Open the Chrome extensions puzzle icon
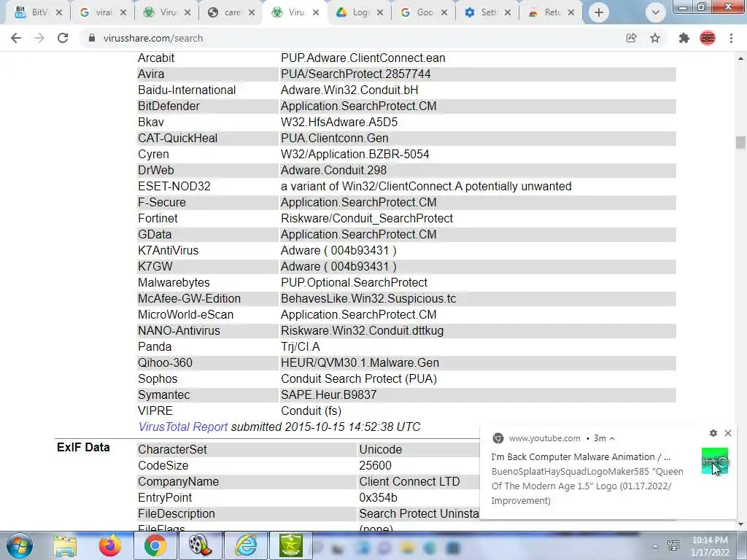The image size is (747, 560). click(684, 38)
